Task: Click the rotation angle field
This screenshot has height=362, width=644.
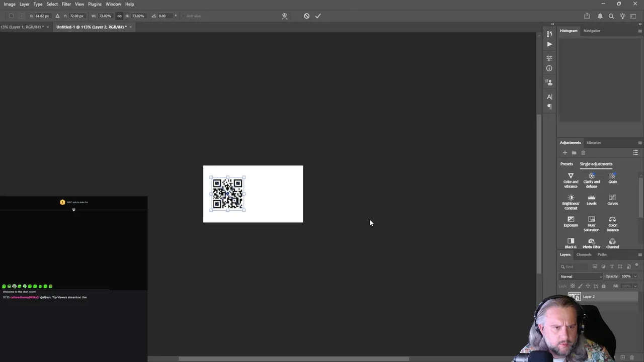Action: pyautogui.click(x=165, y=16)
